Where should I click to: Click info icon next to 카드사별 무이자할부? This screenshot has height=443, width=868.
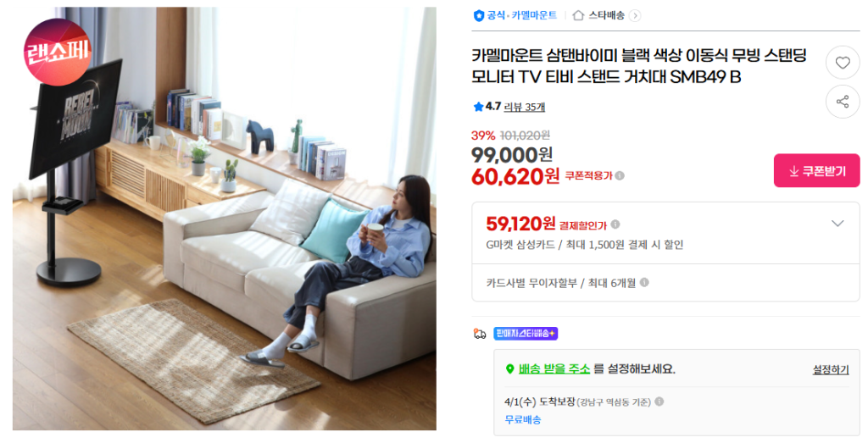pos(644,283)
